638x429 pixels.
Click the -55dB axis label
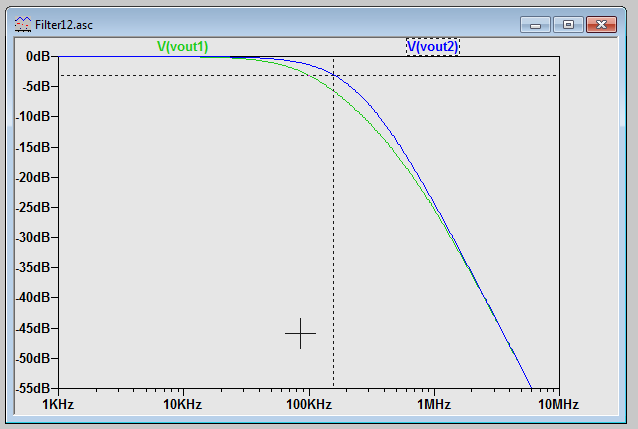33,388
